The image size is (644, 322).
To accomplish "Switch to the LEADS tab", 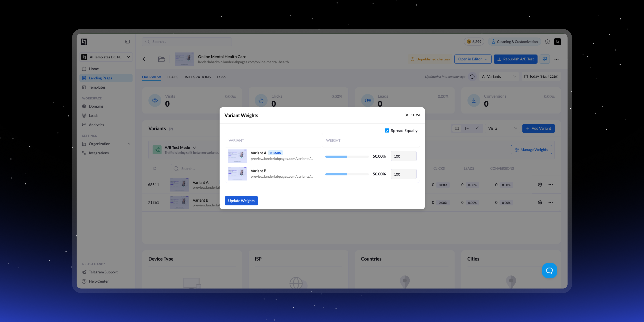I will (x=173, y=77).
